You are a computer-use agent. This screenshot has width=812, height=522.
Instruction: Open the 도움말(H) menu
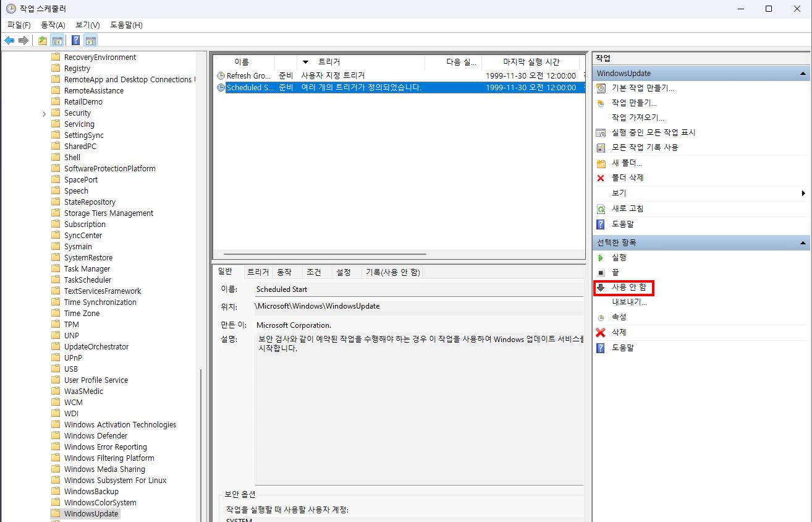pos(126,25)
